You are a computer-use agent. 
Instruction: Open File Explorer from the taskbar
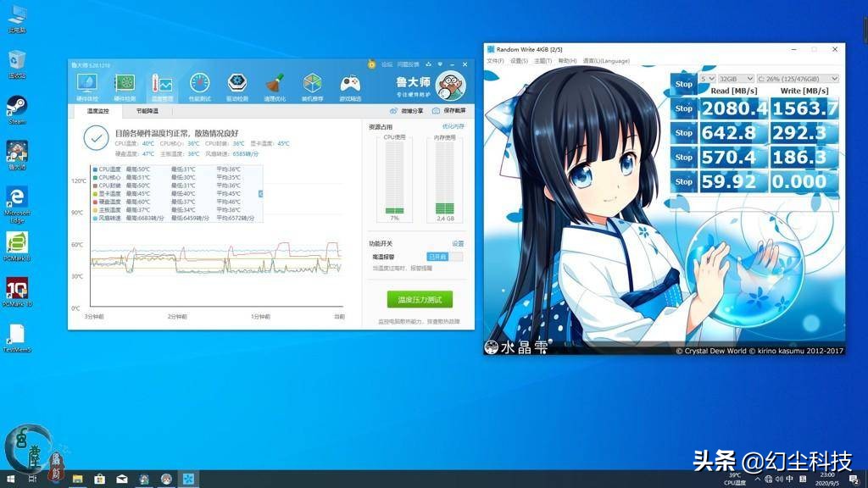77,480
